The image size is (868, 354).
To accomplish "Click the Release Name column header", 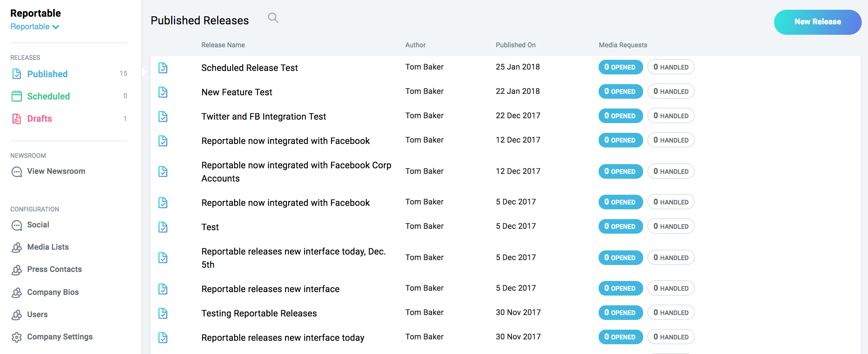I will click(223, 45).
